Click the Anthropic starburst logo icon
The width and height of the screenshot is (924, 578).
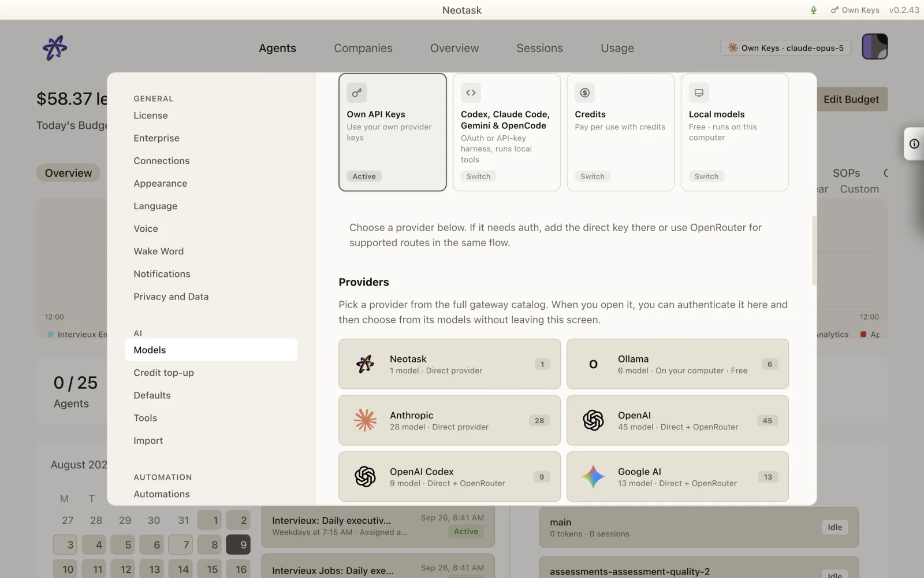click(x=365, y=420)
